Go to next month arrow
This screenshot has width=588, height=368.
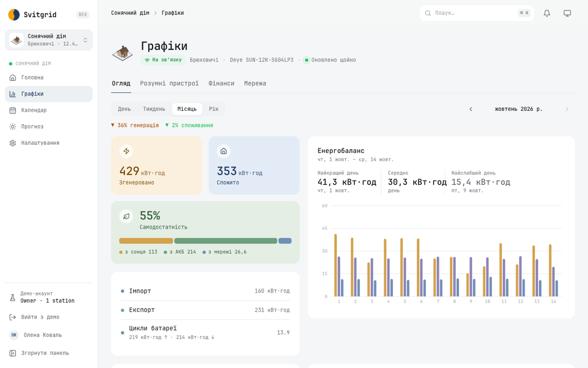coord(567,109)
